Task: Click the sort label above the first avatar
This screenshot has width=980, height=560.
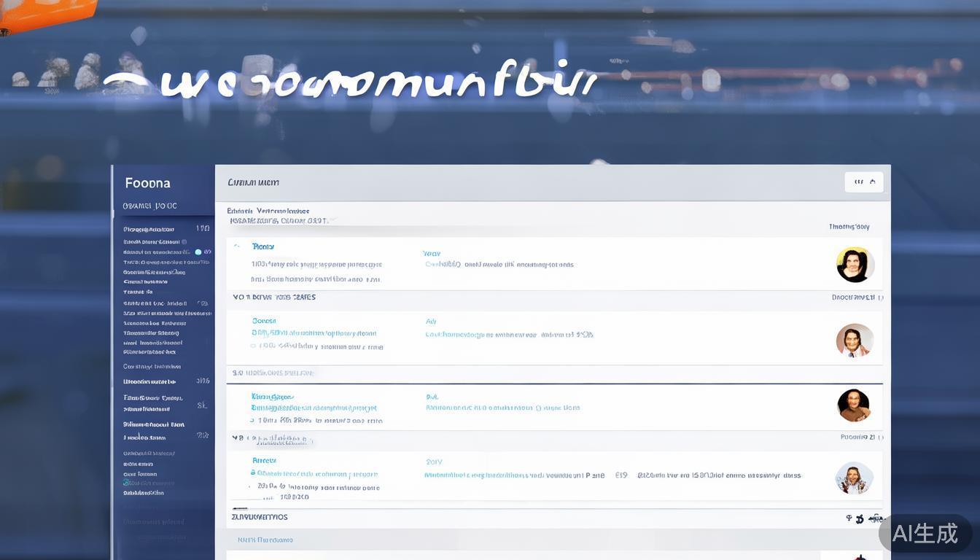Action: [x=849, y=227]
